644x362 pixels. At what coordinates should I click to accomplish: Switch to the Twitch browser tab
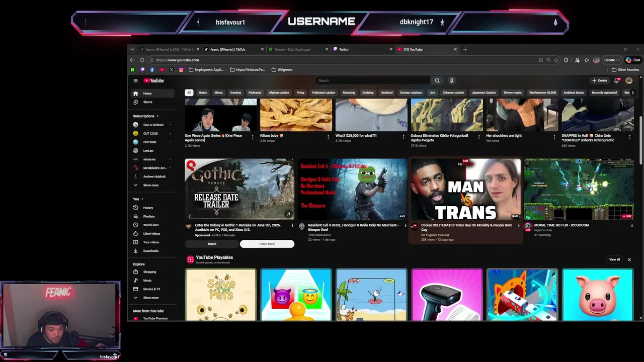(362, 49)
